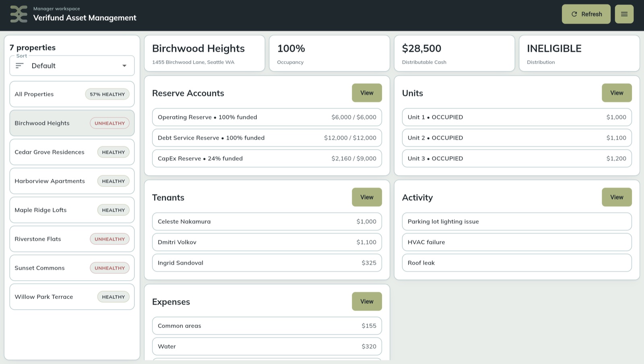
Task: Click the UNHEALTHY badge on Birchwood Heights
Action: point(109,123)
